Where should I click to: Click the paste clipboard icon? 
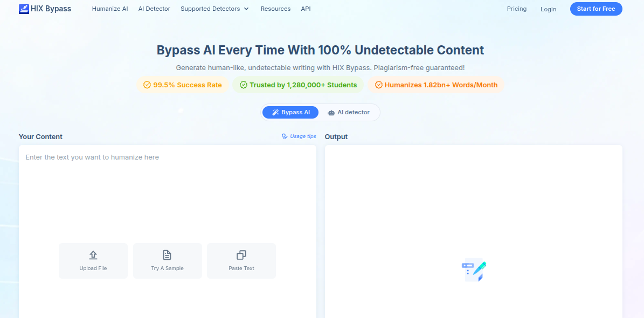[241, 255]
